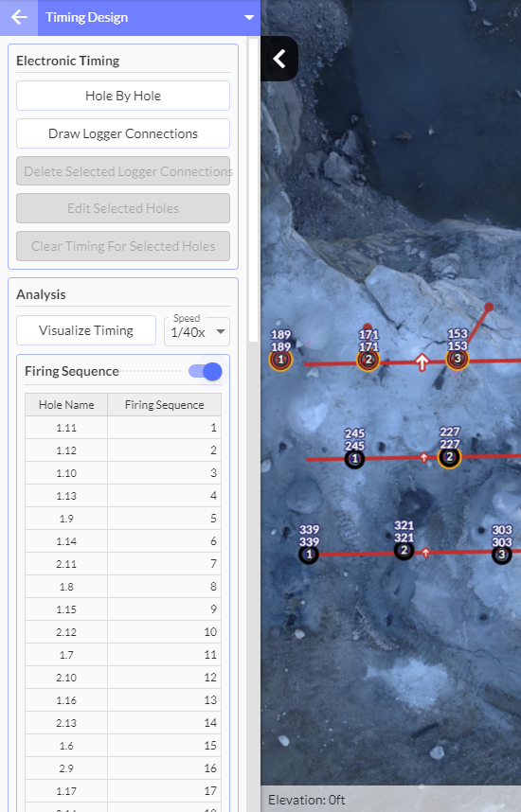Click Clear Timing For Selected Holes
Viewport: 521px width, 812px height.
pos(123,246)
